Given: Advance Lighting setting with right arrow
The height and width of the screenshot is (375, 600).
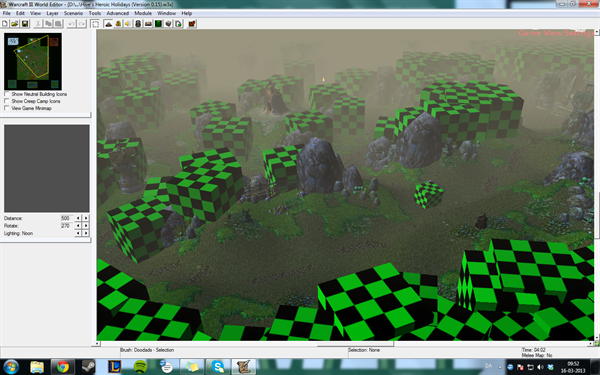Looking at the screenshot, I should (86, 233).
